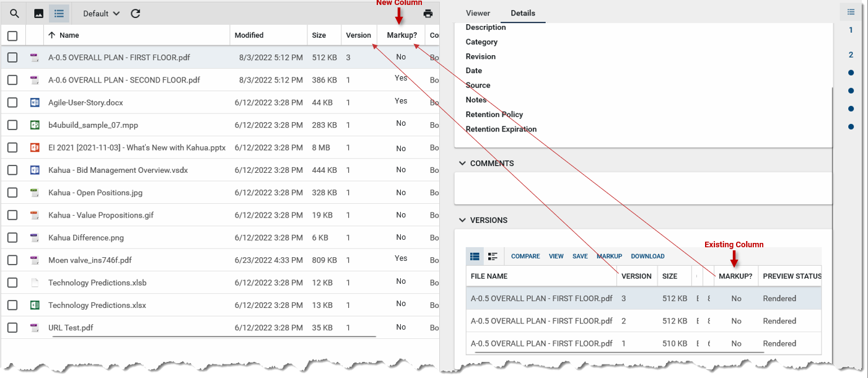The width and height of the screenshot is (868, 378).
Task: Click the search magnifier icon
Action: coord(14,14)
